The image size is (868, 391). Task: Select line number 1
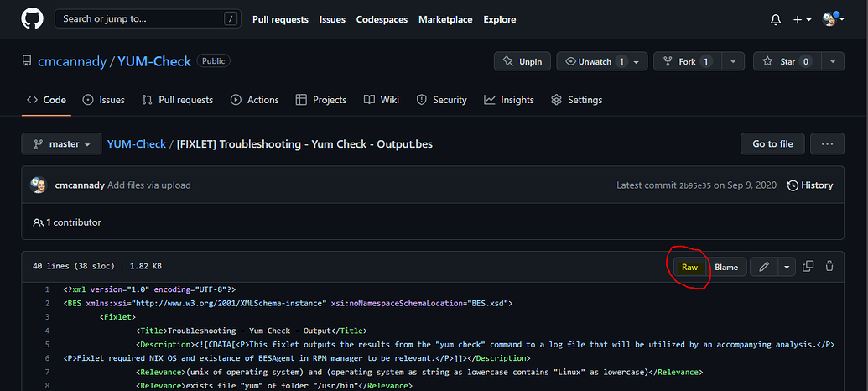(x=48, y=289)
